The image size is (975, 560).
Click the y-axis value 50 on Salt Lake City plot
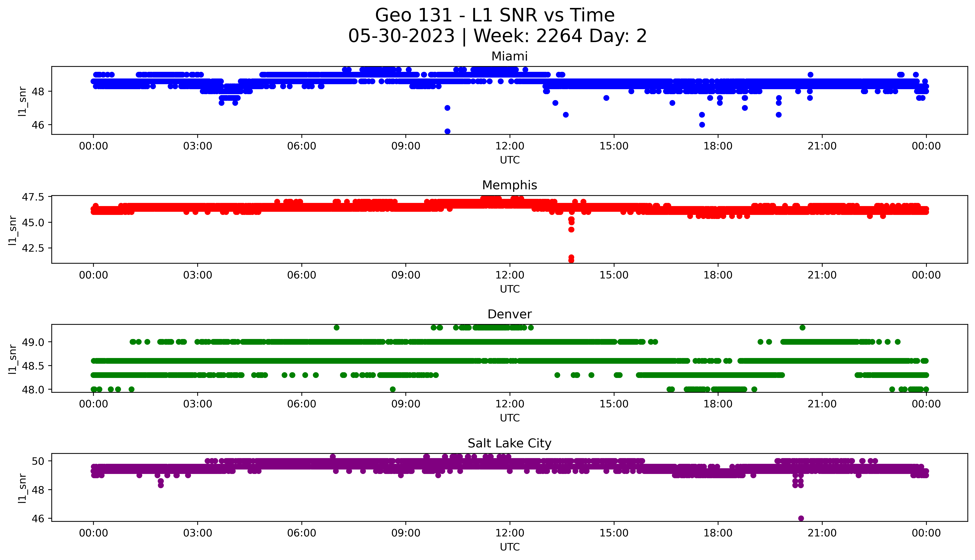(38, 461)
